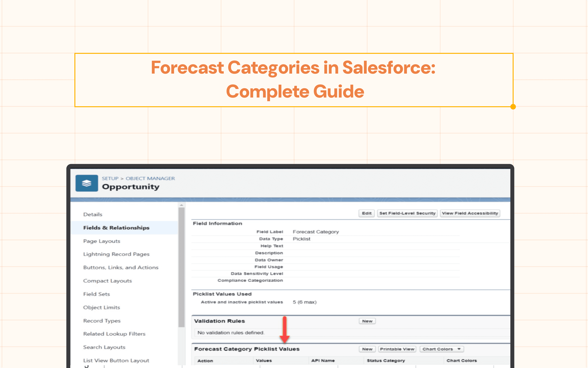This screenshot has height=368, width=588.
Task: Click the Status Category column header
Action: 386,361
